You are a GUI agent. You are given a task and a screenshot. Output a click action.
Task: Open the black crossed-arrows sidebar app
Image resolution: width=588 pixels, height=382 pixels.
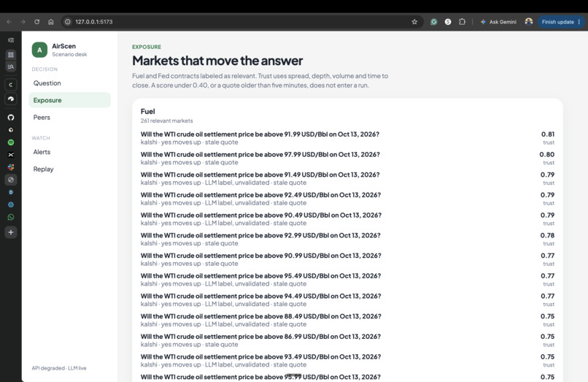(11, 155)
